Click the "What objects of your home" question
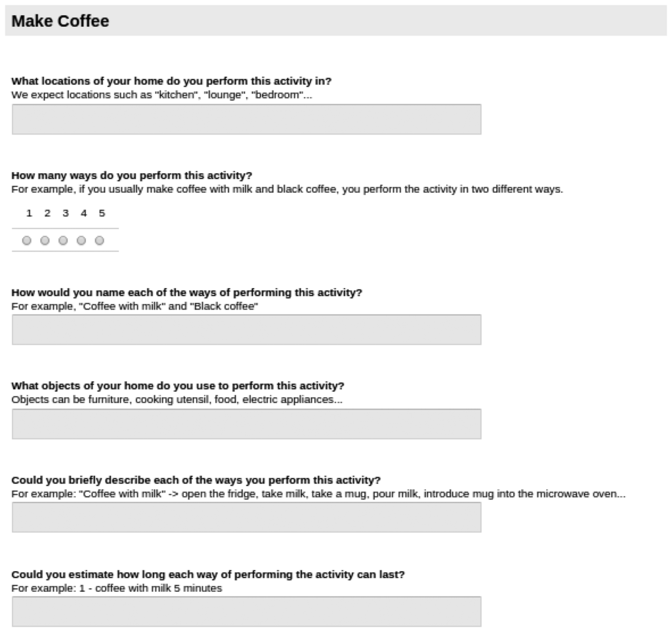 point(178,385)
